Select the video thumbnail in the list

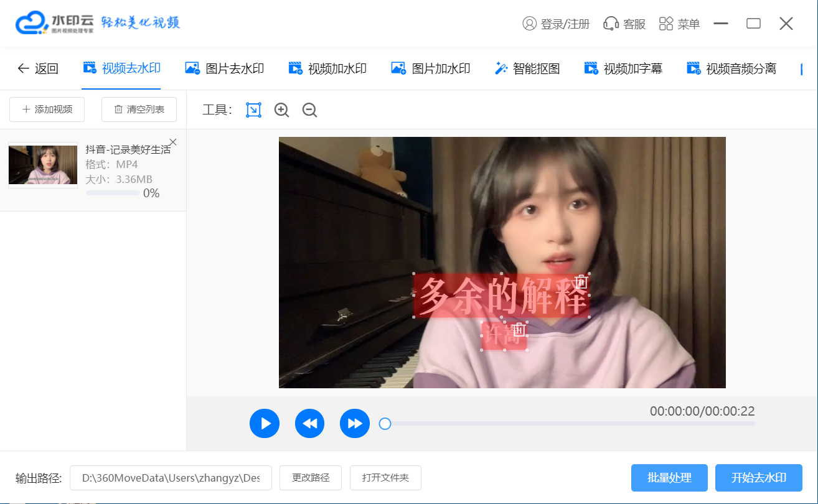click(x=43, y=165)
